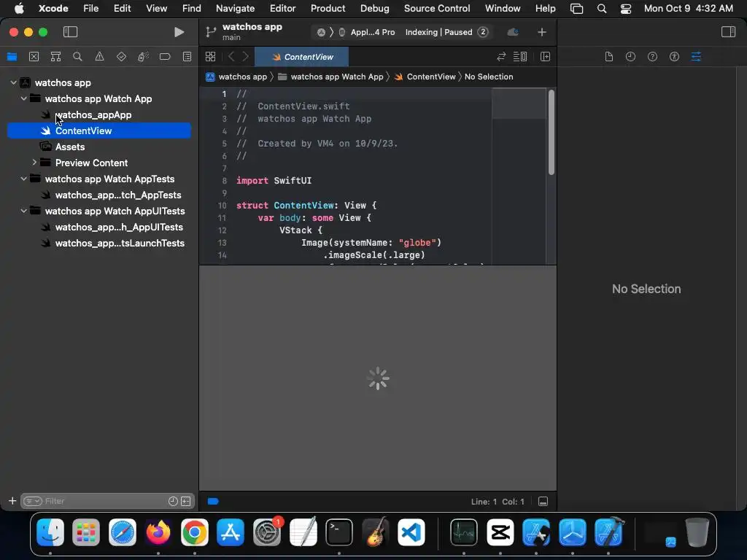Open the related items grid menu
The image size is (747, 560).
pos(211,57)
